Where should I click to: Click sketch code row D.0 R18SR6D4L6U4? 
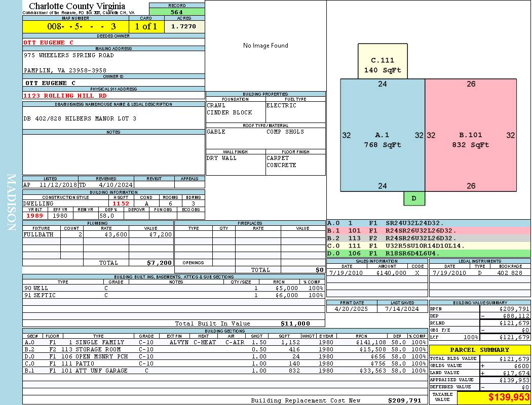[429, 253]
